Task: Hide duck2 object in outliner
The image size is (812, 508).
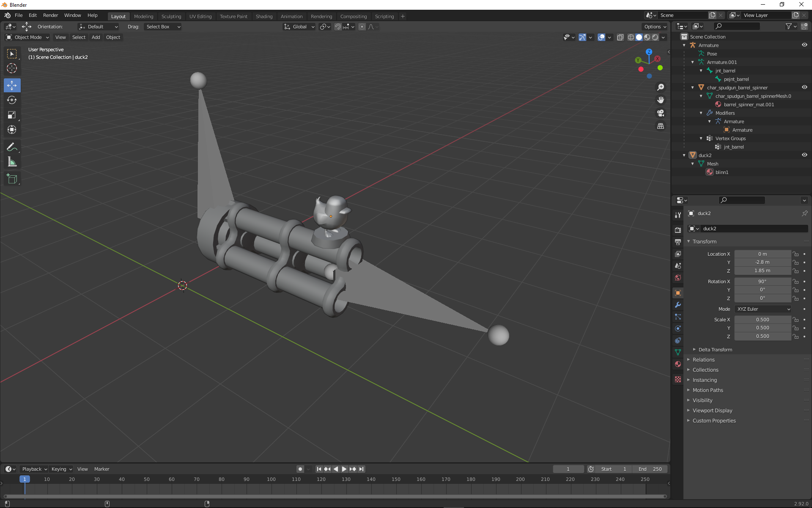Action: tap(804, 155)
